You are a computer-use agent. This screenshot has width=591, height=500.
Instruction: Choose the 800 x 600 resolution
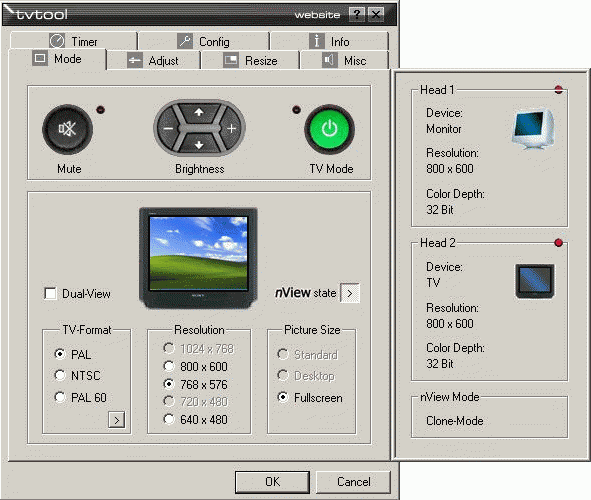pos(168,366)
